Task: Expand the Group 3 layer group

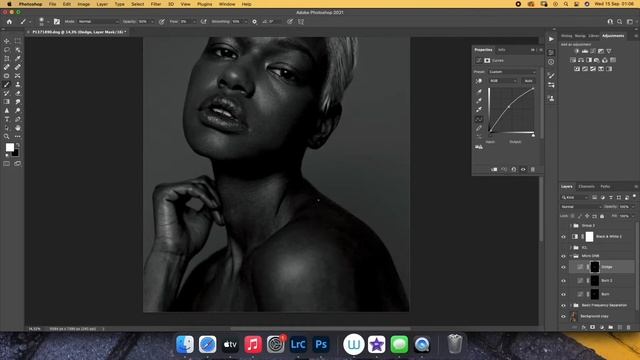Action: (x=571, y=226)
